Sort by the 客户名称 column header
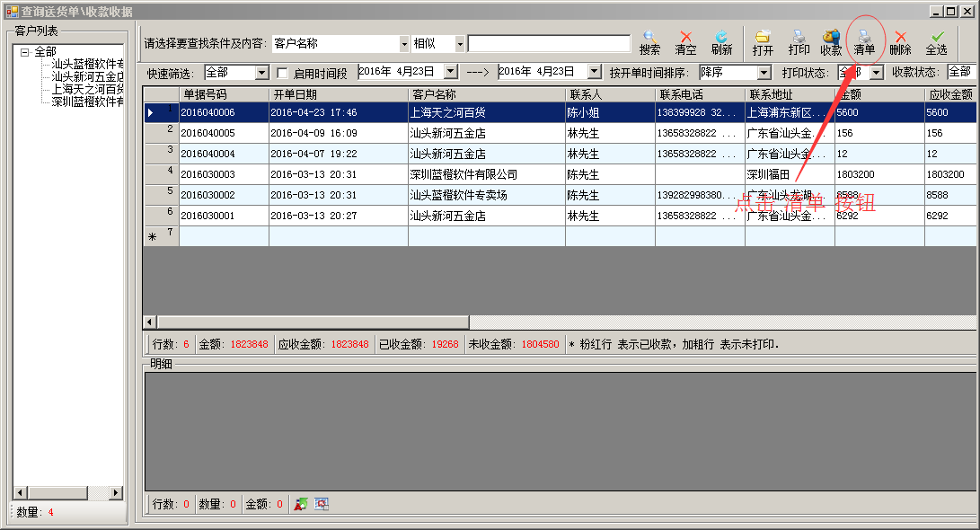Screen dimensions: 980x530 [486, 94]
